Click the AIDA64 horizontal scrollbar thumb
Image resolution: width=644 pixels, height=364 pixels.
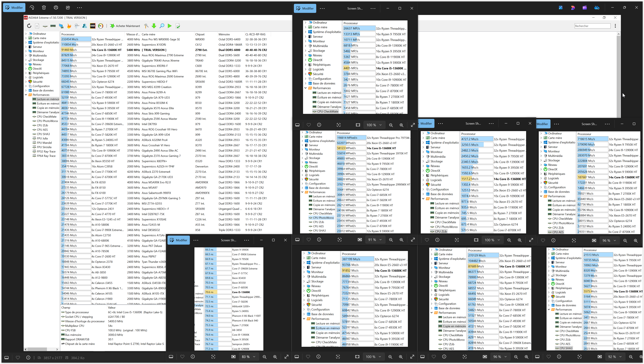pyautogui.click(x=38, y=349)
